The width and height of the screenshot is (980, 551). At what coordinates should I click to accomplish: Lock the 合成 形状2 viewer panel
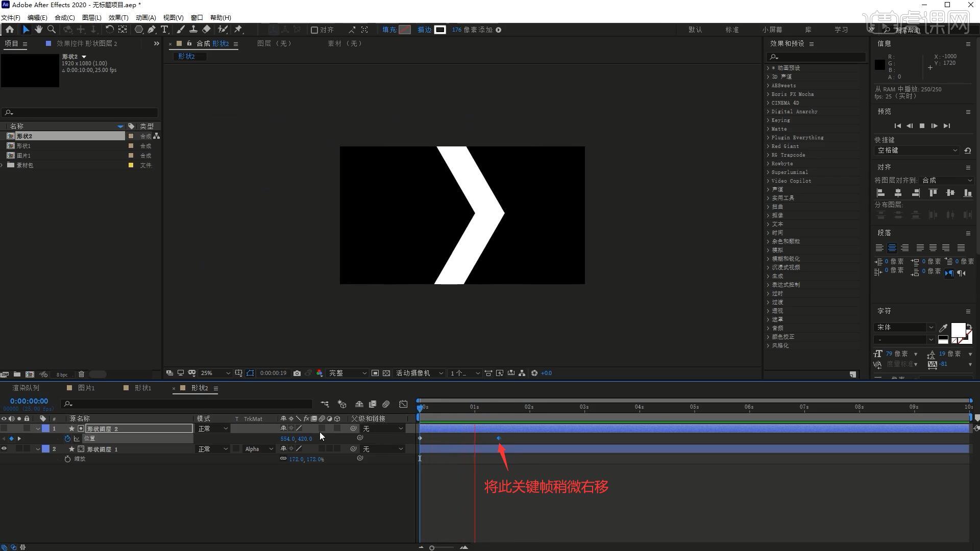coord(189,43)
